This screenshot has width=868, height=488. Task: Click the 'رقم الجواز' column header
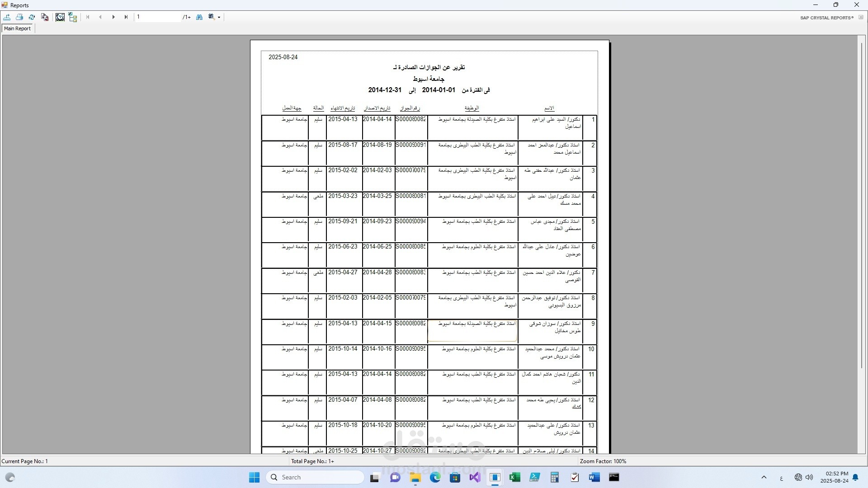(410, 108)
